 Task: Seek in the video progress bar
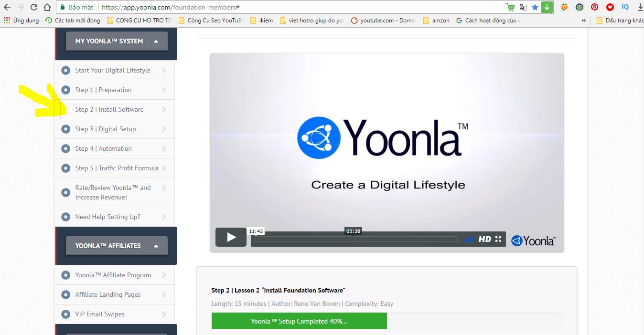(x=356, y=239)
